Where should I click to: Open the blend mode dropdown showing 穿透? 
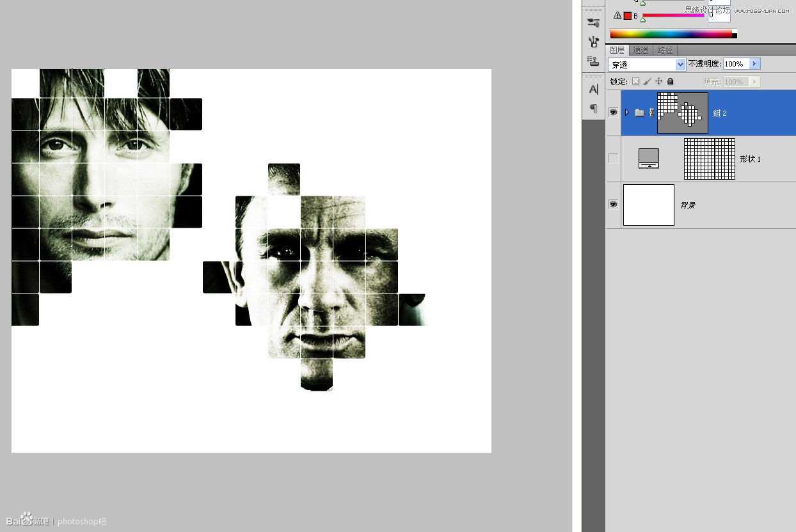(647, 65)
